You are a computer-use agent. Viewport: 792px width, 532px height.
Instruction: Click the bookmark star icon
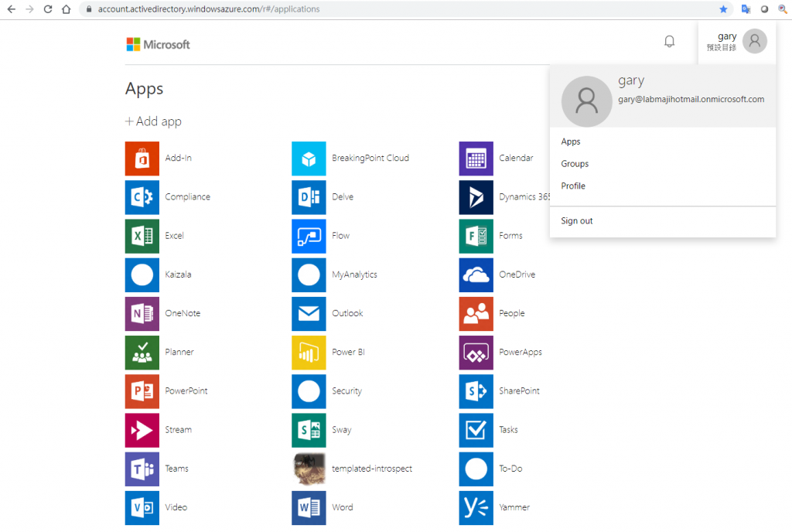723,9
